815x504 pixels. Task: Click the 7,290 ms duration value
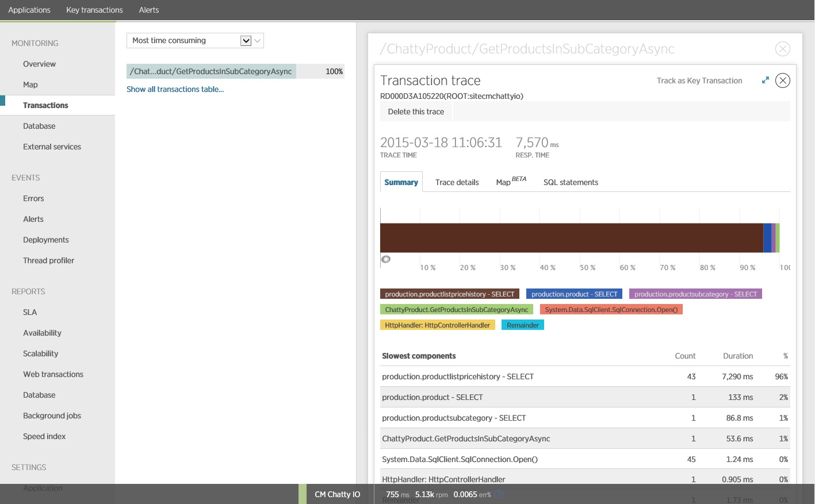(x=737, y=376)
